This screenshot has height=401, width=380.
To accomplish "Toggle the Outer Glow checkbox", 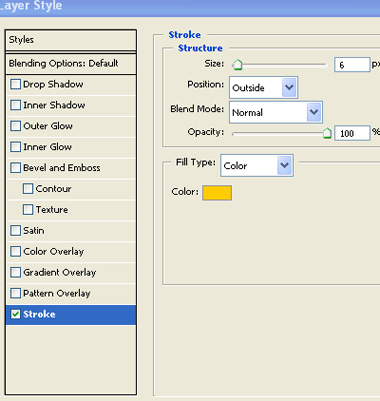I will pos(15,126).
